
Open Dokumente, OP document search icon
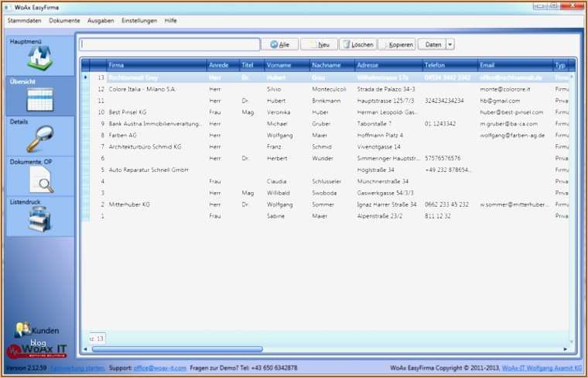(41, 180)
